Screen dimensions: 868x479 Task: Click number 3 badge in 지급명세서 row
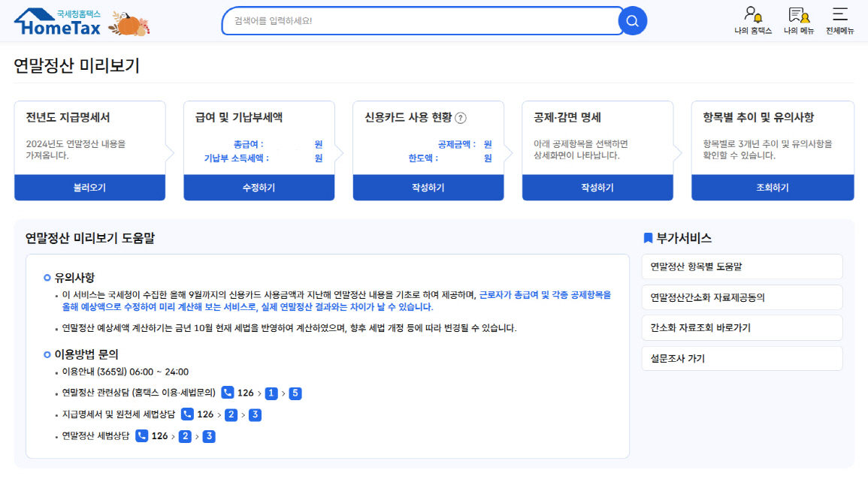tap(255, 415)
